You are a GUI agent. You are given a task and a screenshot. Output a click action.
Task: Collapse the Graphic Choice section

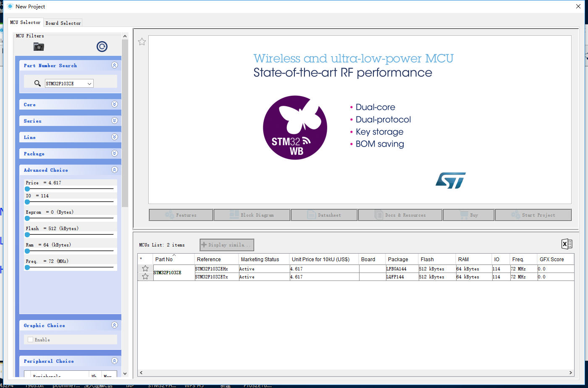click(114, 325)
